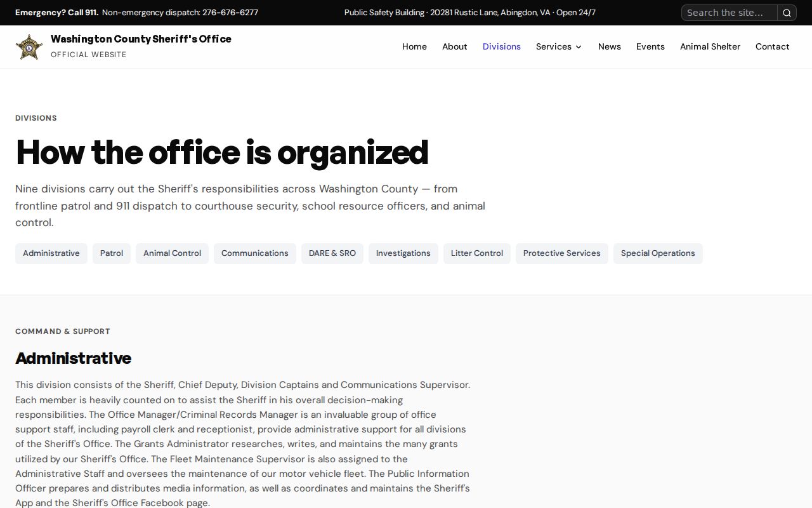Focus the Search the site field
Viewport: 812px width, 508px height.
point(730,13)
